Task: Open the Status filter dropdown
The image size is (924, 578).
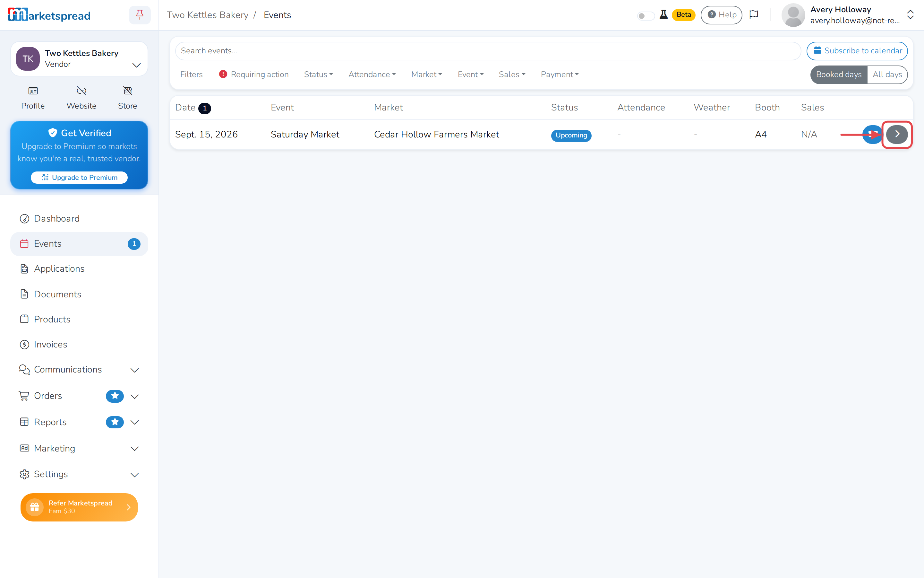Action: pos(319,74)
